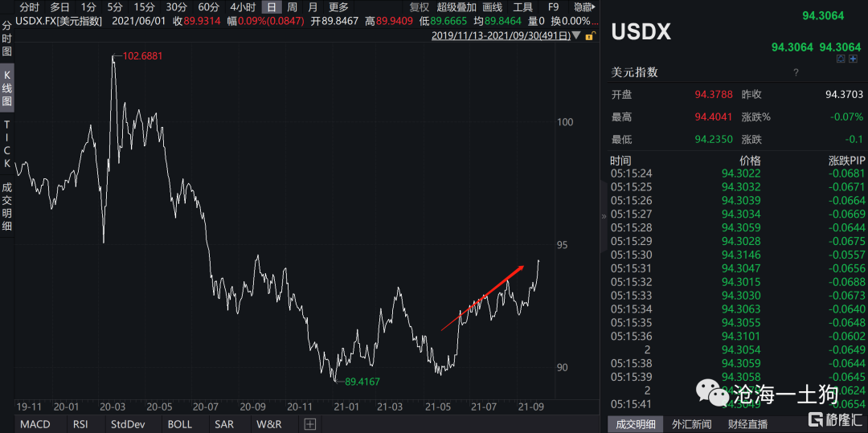Open the 财经直播 tab
The image size is (868, 433).
[747, 423]
